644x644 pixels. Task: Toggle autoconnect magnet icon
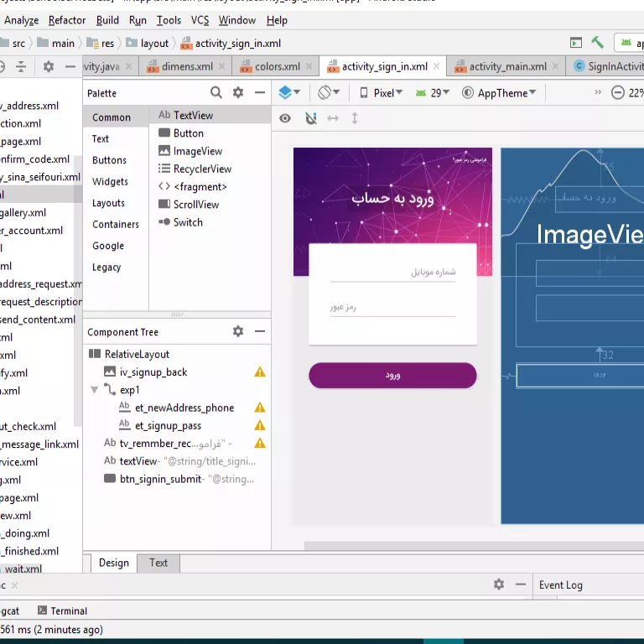[311, 119]
